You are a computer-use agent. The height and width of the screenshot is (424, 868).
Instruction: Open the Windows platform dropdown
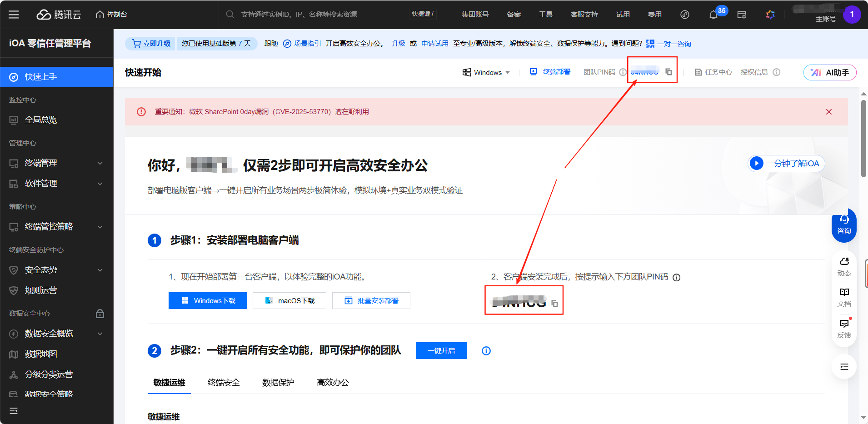[486, 72]
